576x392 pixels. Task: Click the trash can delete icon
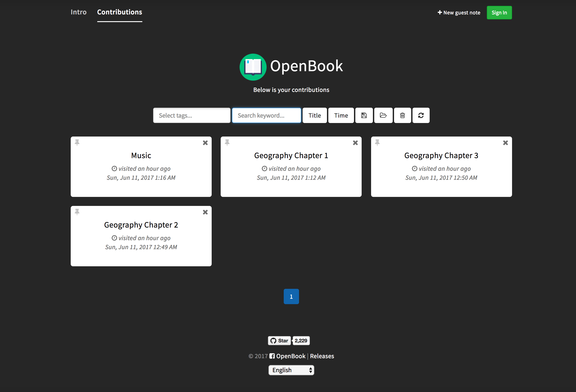402,115
